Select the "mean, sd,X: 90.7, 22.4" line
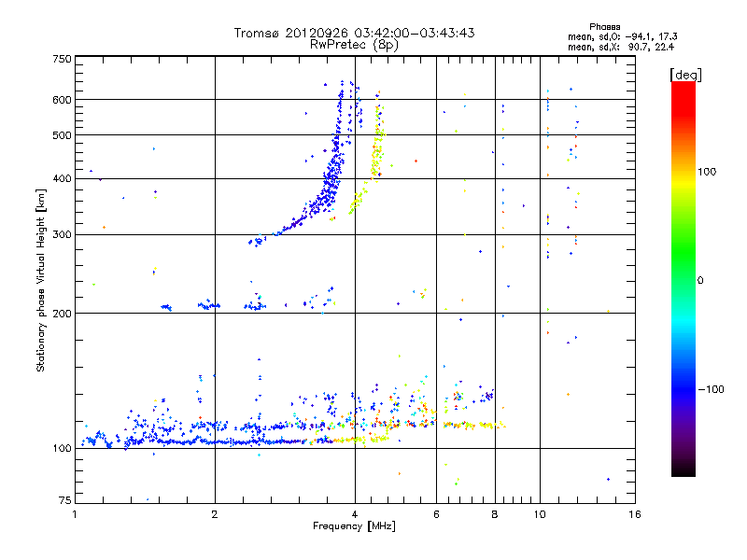 pos(621,47)
